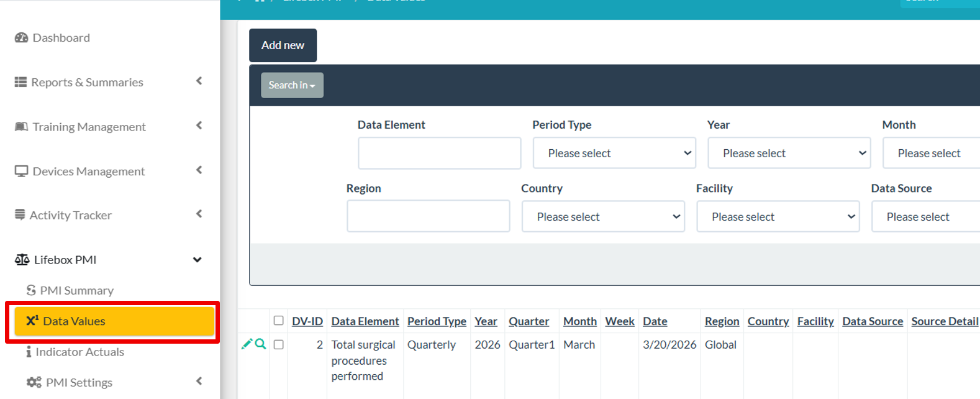Click the Add new button
980x399 pixels.
[283, 45]
